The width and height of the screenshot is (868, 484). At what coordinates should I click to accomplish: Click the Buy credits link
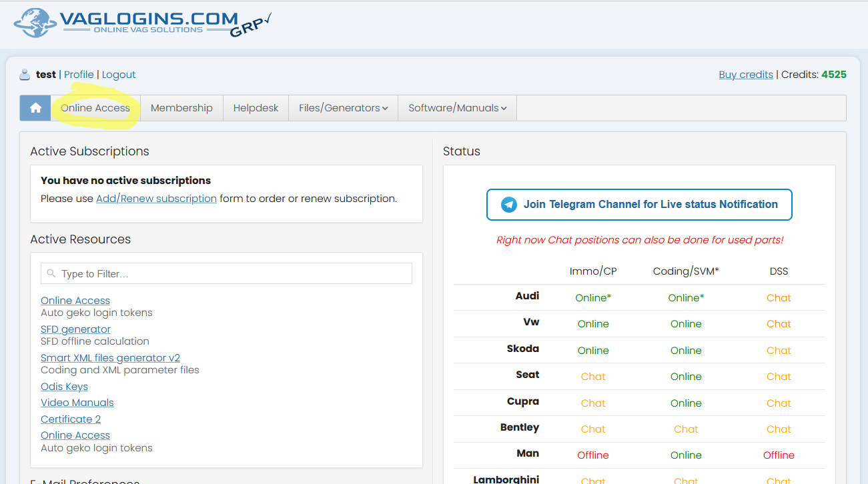[x=745, y=75]
